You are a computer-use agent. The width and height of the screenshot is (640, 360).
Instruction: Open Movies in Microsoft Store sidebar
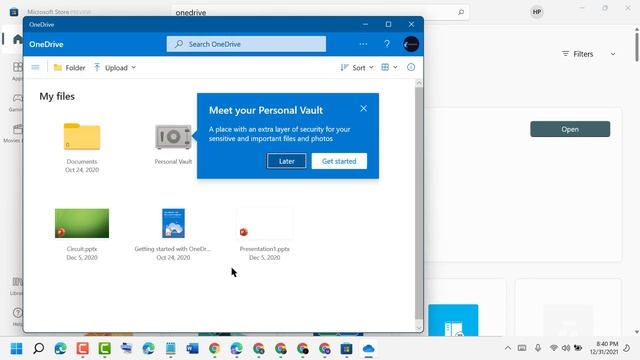16,133
